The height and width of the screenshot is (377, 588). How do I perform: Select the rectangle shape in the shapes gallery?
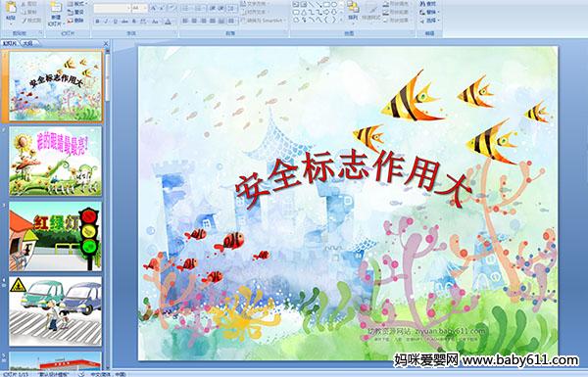326,4
